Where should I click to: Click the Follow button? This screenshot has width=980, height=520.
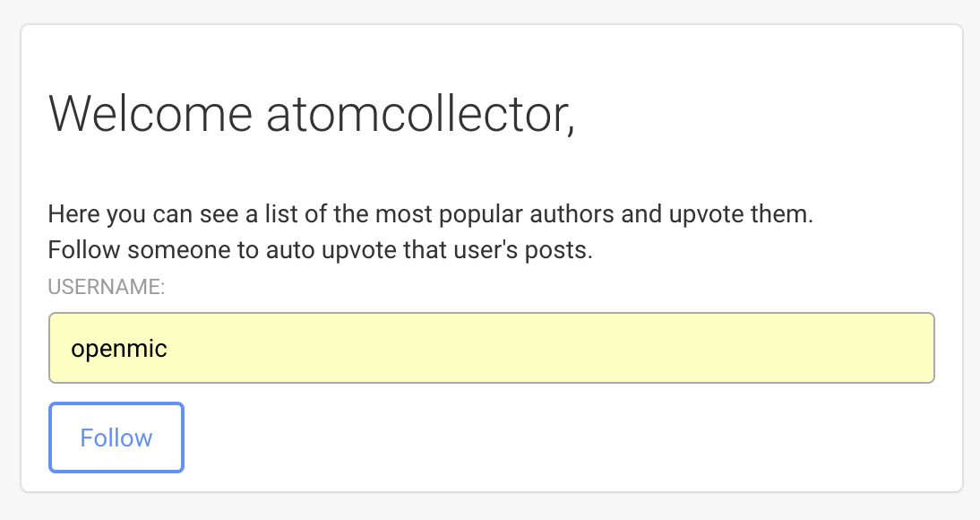116,438
